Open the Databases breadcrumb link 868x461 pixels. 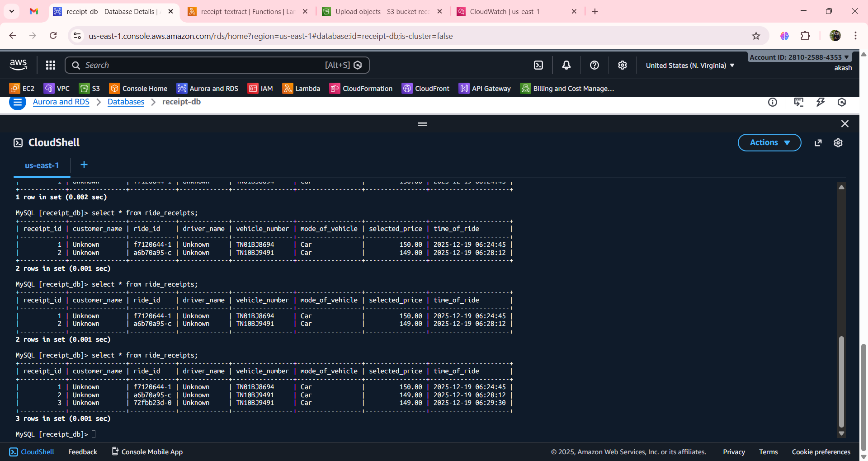(x=125, y=102)
